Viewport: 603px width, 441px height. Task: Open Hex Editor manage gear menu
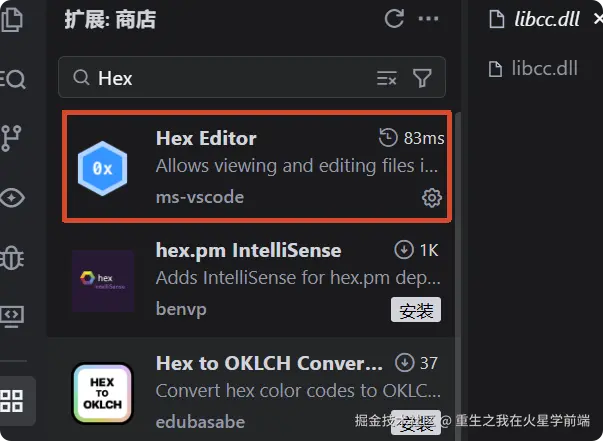coord(432,198)
